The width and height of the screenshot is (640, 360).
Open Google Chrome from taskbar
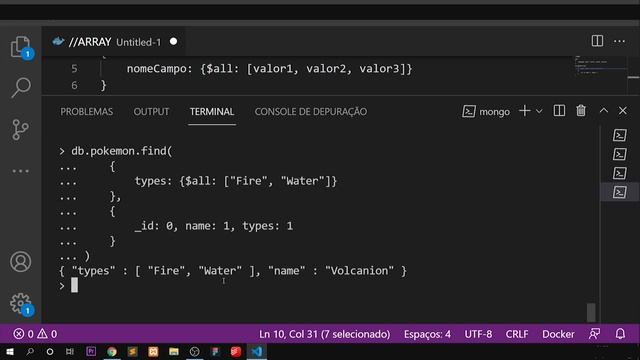pyautogui.click(x=112, y=351)
